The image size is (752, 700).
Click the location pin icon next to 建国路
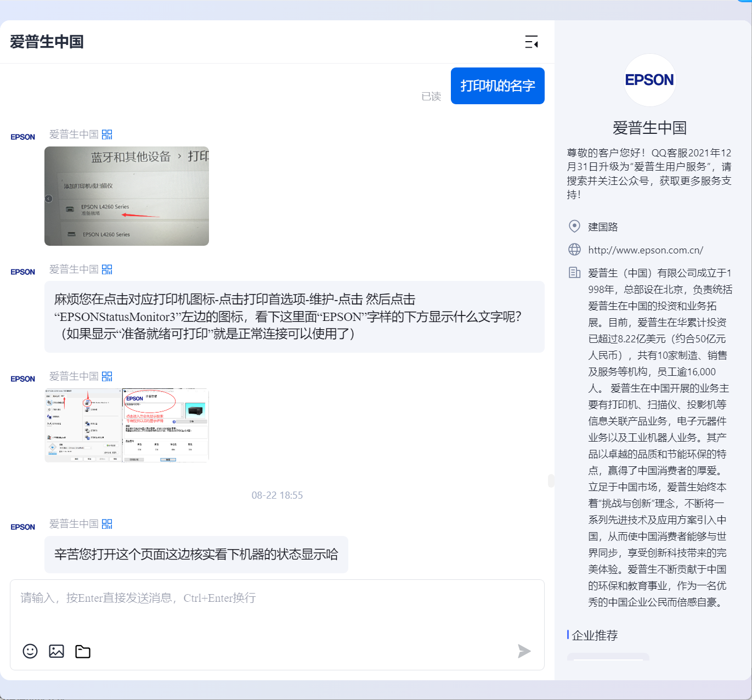(574, 226)
